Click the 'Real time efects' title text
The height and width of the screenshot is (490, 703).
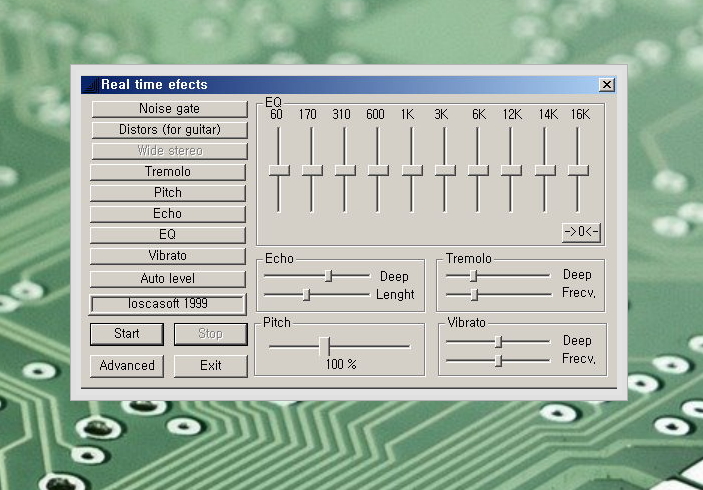pyautogui.click(x=154, y=85)
